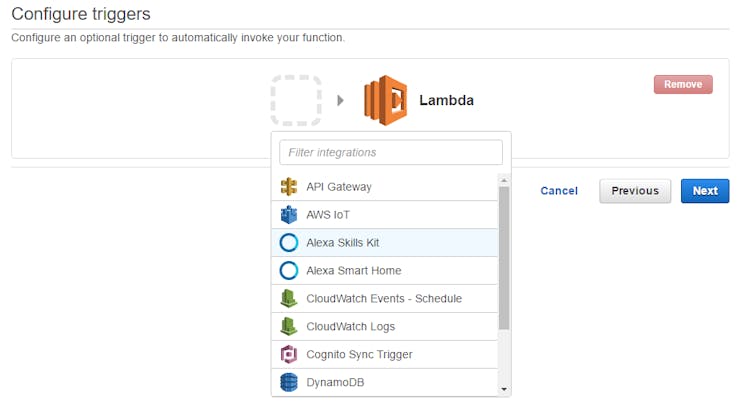Click the DynamoDB database icon
The width and height of the screenshot is (740, 411).
pyautogui.click(x=289, y=382)
